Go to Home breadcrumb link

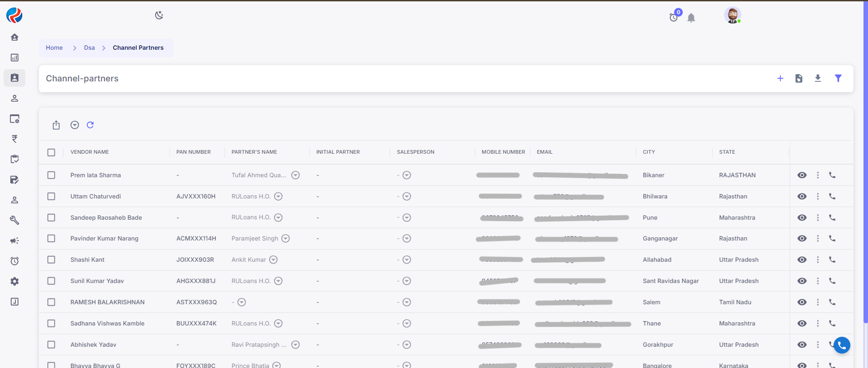click(54, 48)
